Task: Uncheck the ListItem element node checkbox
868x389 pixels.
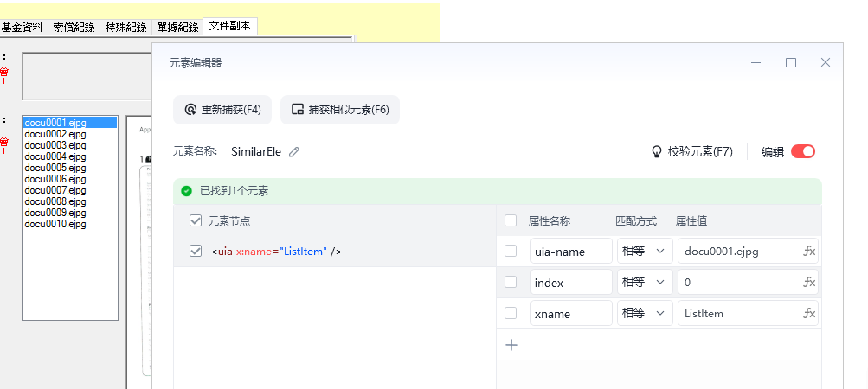Action: [x=196, y=252]
